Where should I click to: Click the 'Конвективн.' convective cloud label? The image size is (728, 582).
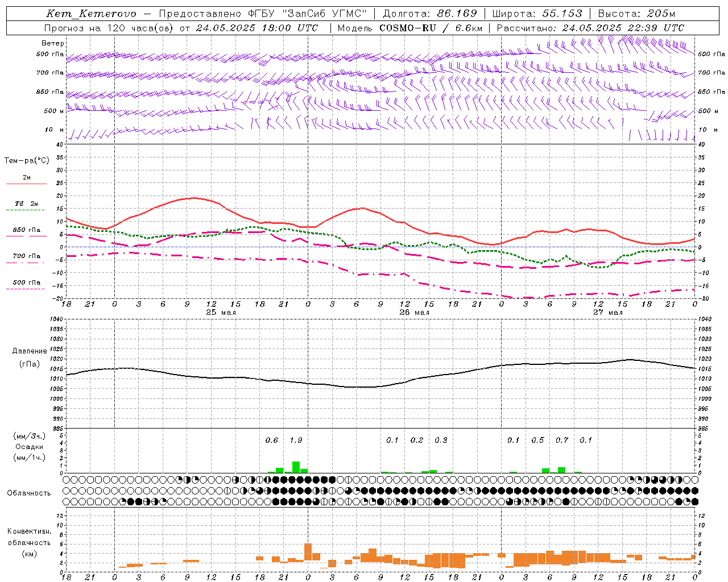click(29, 531)
